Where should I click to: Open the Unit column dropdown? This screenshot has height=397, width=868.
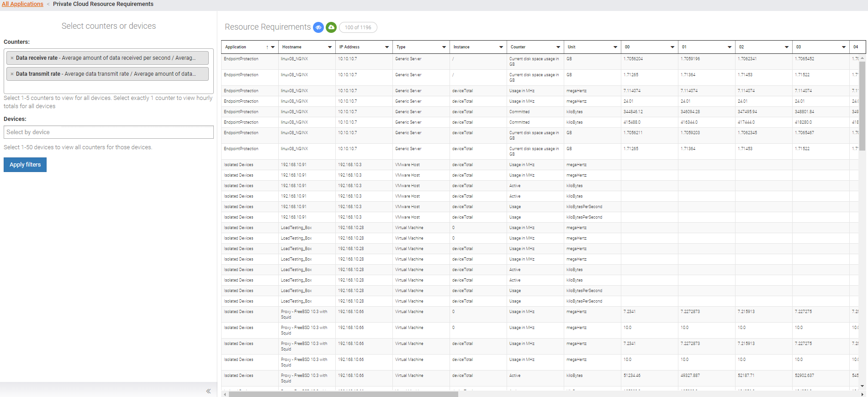click(x=615, y=47)
